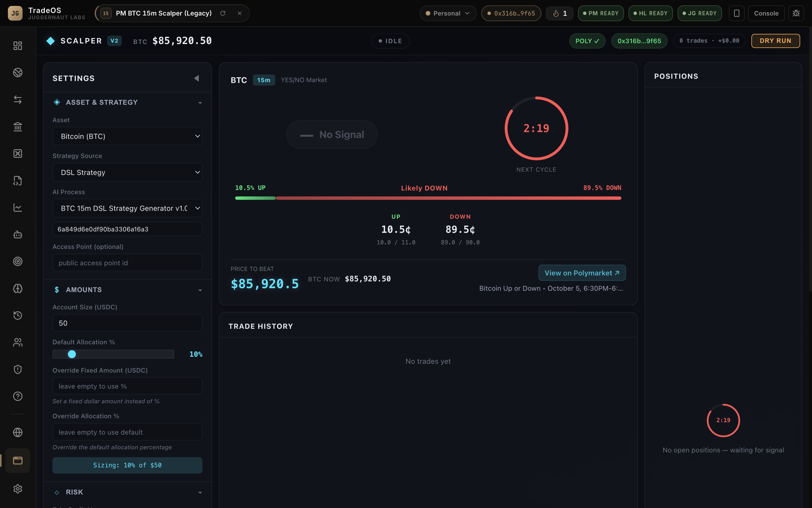Open the code file sidebar icon

tap(17, 181)
